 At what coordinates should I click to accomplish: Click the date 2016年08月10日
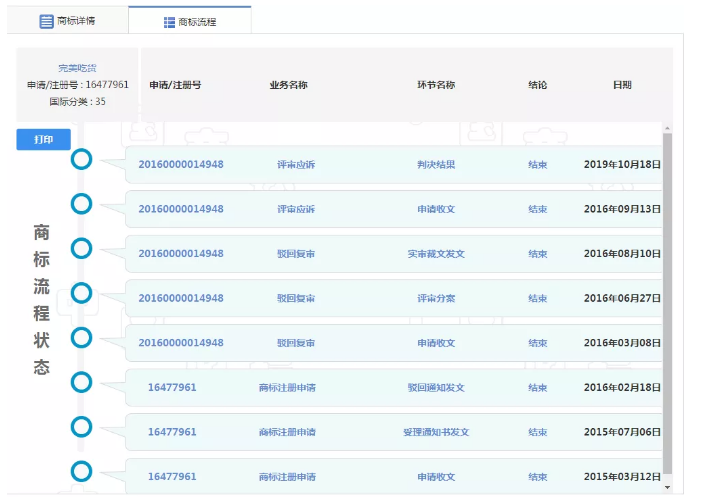pos(622,254)
